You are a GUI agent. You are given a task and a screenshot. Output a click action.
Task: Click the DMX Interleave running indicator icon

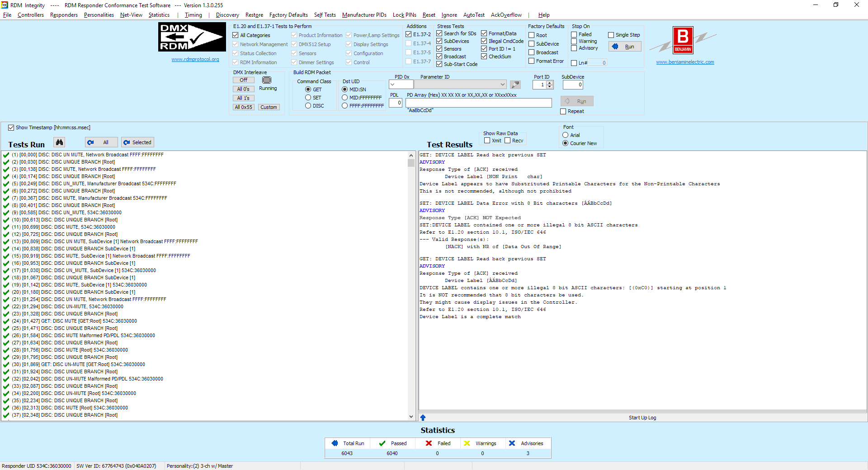pos(267,80)
